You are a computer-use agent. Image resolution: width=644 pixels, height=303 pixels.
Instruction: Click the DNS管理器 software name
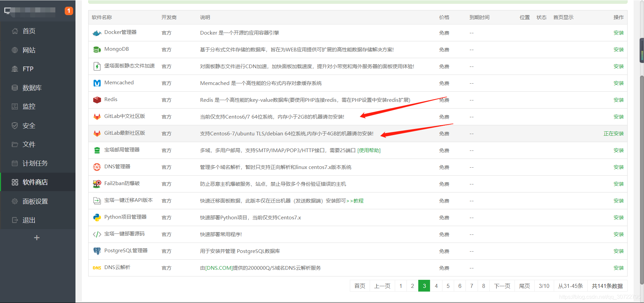pos(117,167)
